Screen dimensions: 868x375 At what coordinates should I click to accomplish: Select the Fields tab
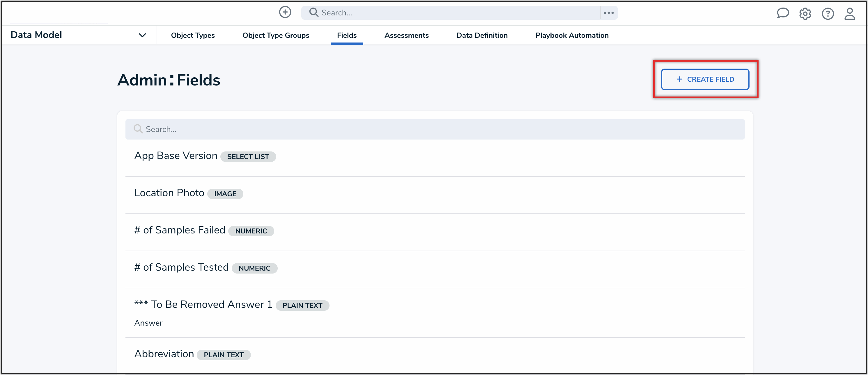pos(347,35)
